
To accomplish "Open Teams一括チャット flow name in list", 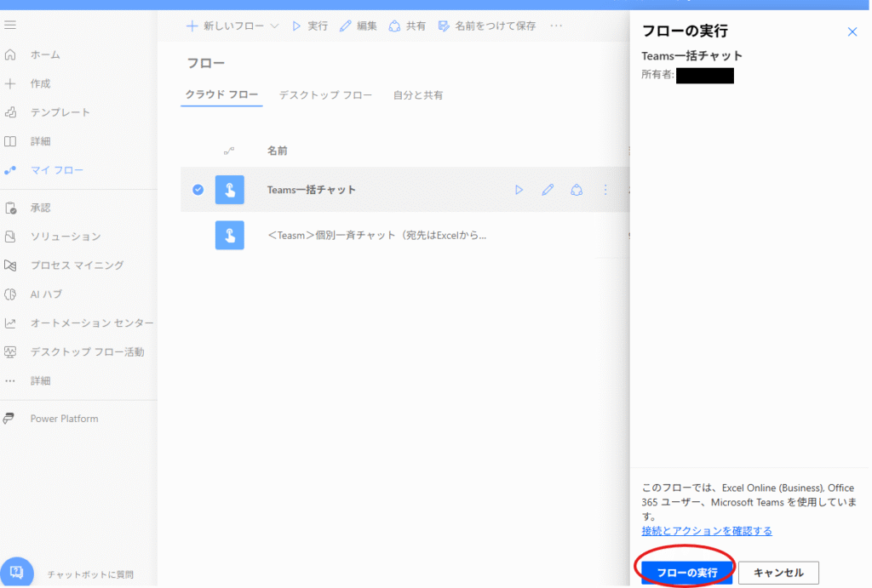I will point(312,190).
